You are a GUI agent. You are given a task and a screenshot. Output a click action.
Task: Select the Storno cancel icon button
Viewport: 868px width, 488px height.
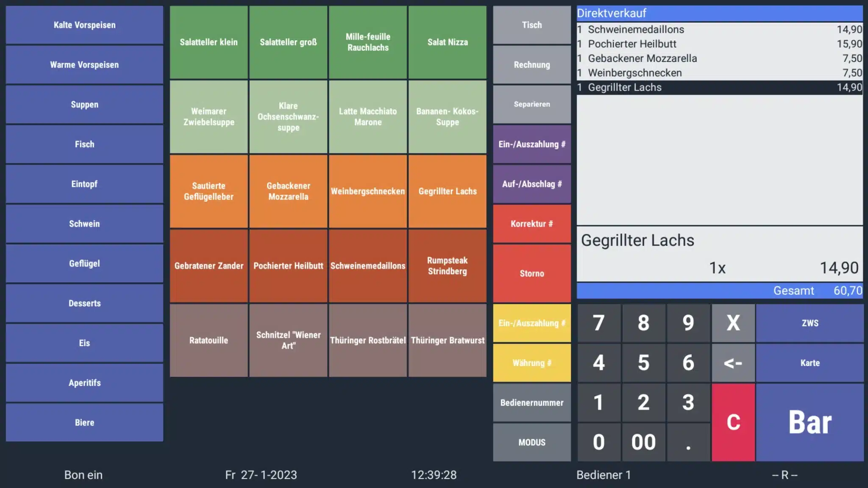click(x=531, y=274)
